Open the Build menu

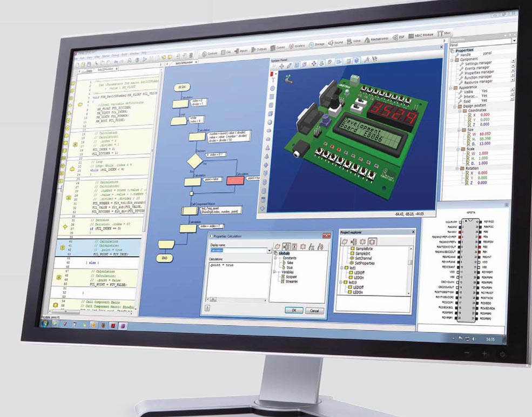click(124, 55)
